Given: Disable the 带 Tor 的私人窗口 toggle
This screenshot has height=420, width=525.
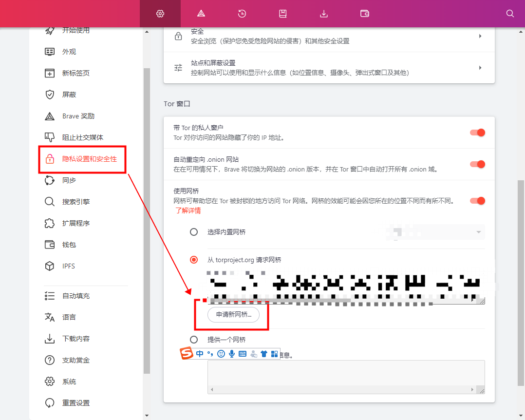Looking at the screenshot, I should tap(477, 132).
